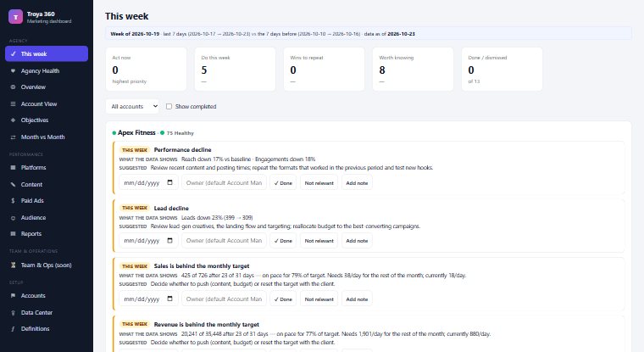Click the Reports sidebar icon
The width and height of the screenshot is (644, 352).
point(14,233)
